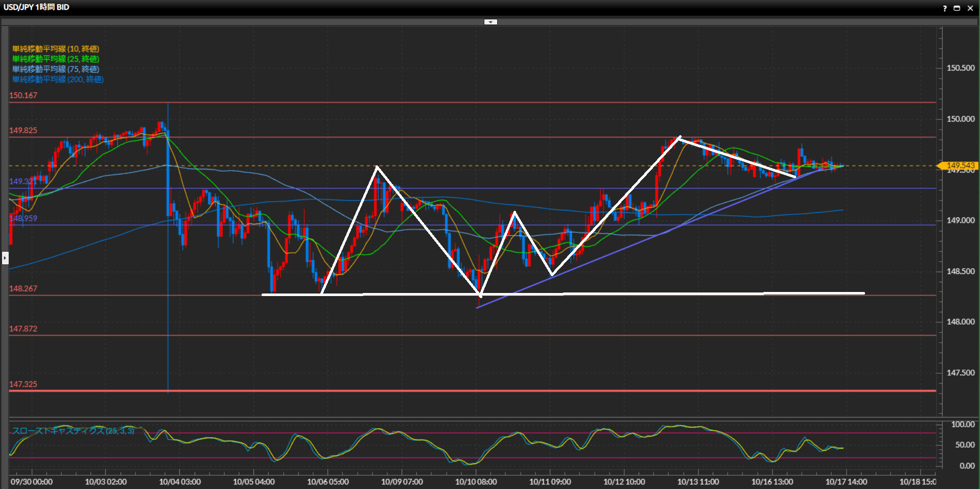Click the 単純移動平均線 (200, 終値) indicator label
Image resolution: width=980 pixels, height=489 pixels.
tap(58, 80)
